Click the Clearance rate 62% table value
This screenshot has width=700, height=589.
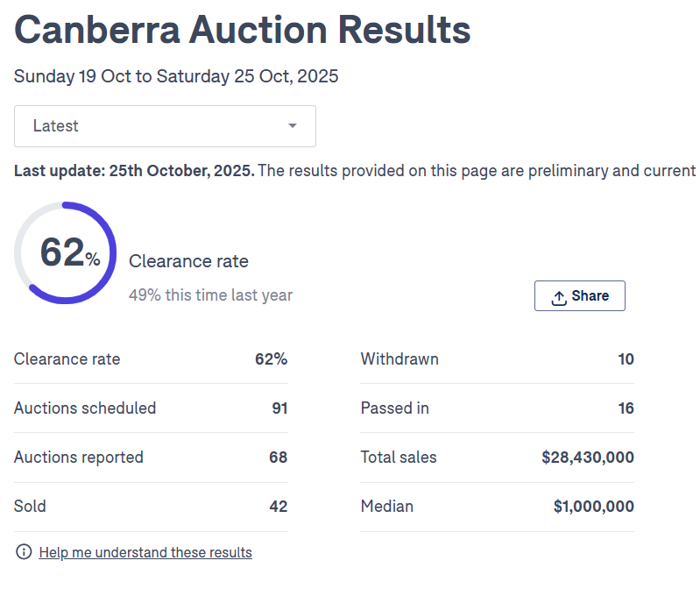pos(270,359)
